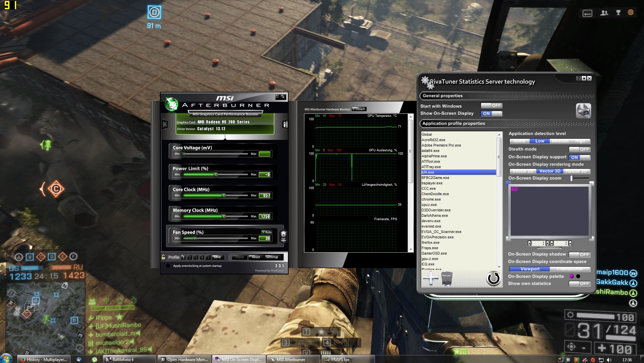Viewport: 644px width, 363px height.
Task: Click the Kombustor 'K' side button
Action: click(x=165, y=125)
